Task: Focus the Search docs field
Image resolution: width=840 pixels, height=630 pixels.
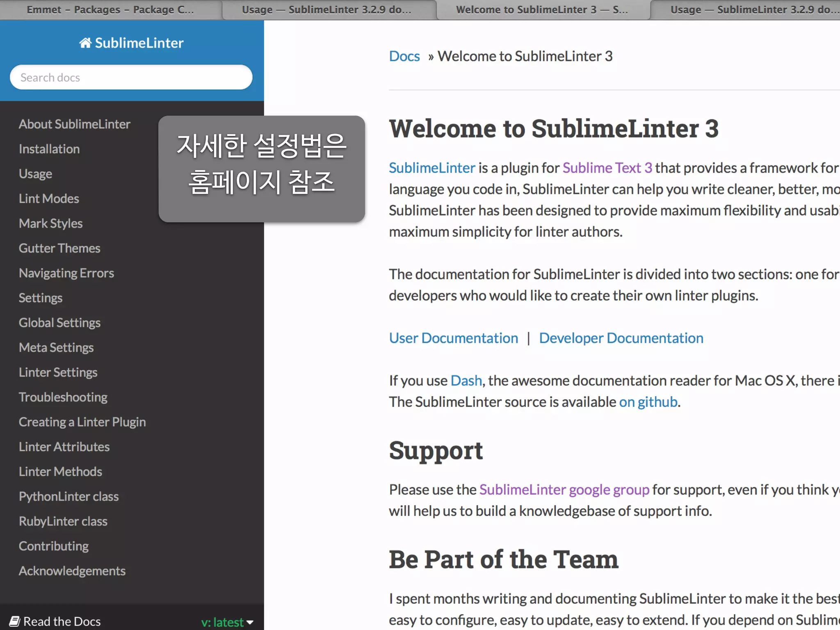Action: coord(131,77)
